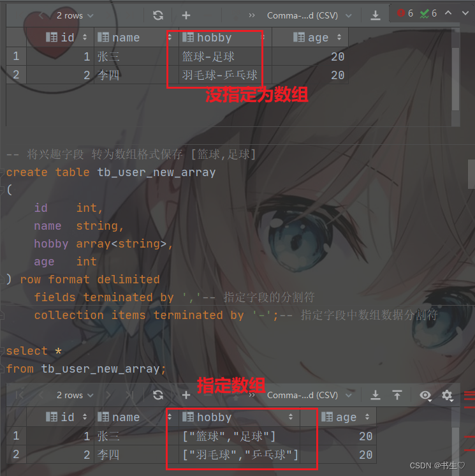Select cell '羽毛球-乒乓球' in top grid

coord(225,75)
